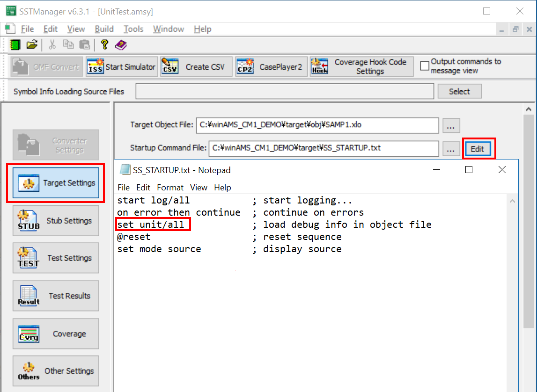The height and width of the screenshot is (392, 537).
Task: Open Notepad Format menu
Action: click(x=170, y=188)
